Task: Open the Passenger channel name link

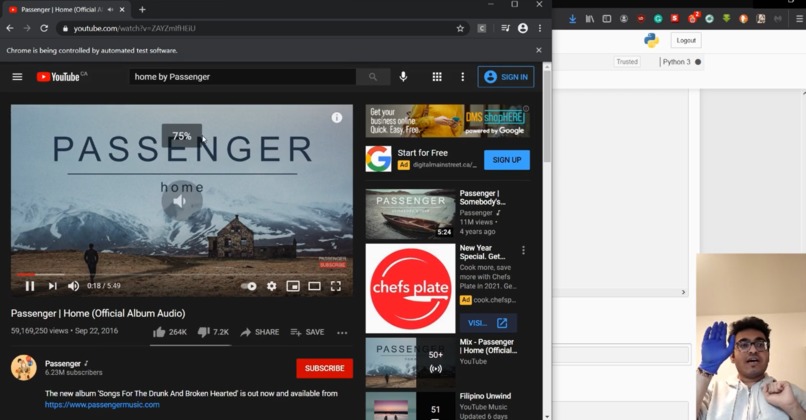Action: 63,363
